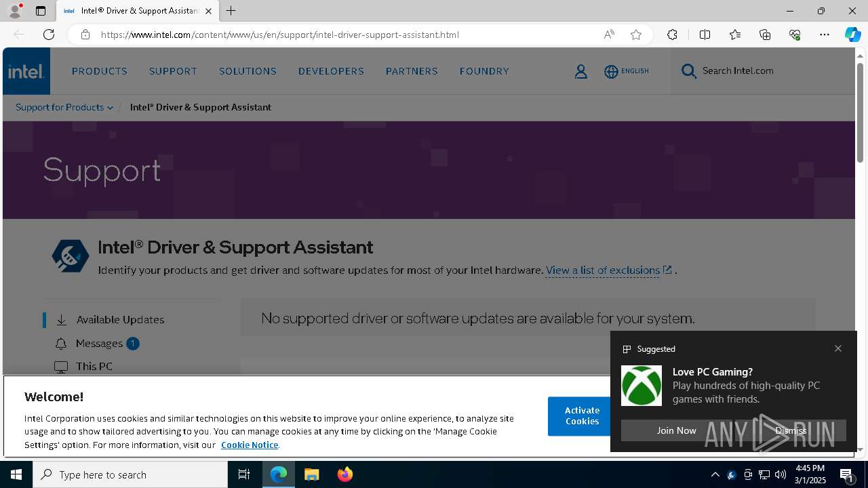The width and height of the screenshot is (868, 488).
Task: Click the Messages bell icon
Action: coord(61,344)
